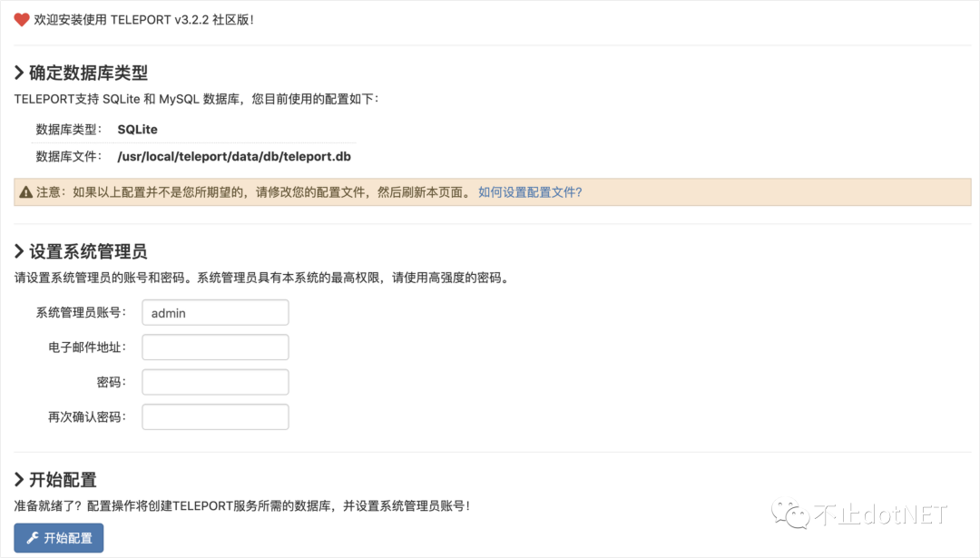Focus the 密码 input field
The image size is (980, 558).
(215, 382)
